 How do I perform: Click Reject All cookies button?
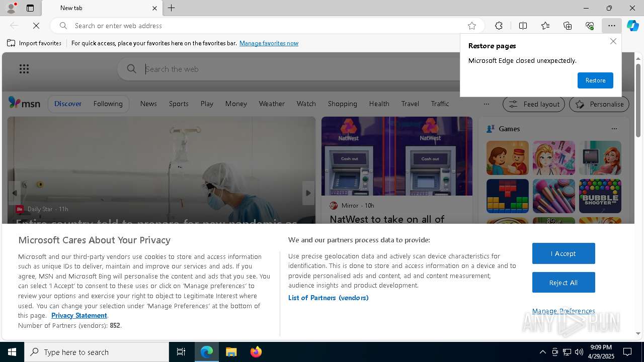click(x=563, y=283)
